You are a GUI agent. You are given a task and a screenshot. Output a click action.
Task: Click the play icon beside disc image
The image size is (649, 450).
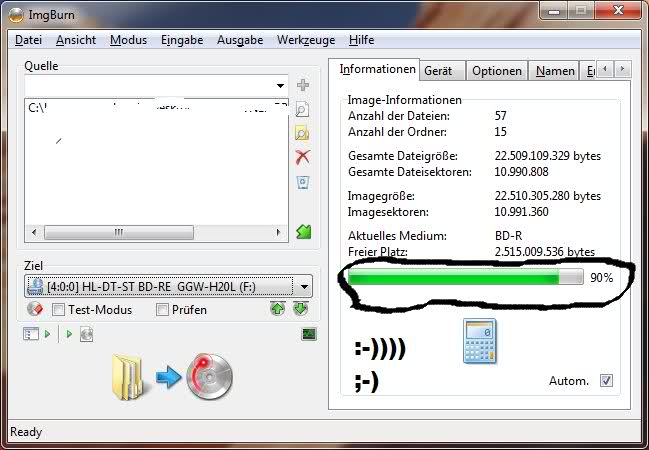pyautogui.click(x=69, y=334)
